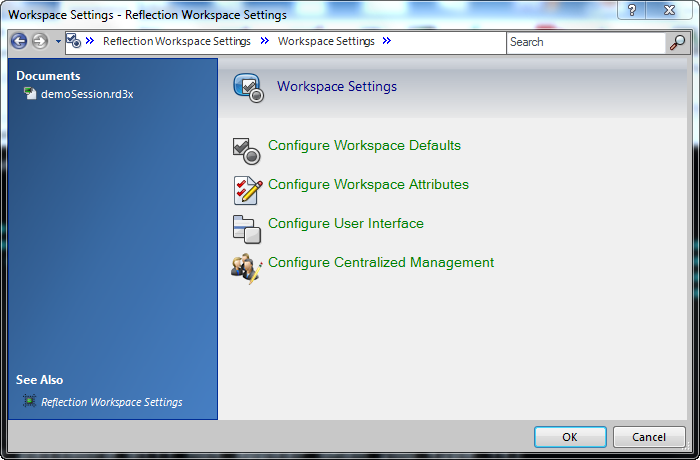
Task: Open Reflection Workspace Settings under See Also
Action: 111,402
